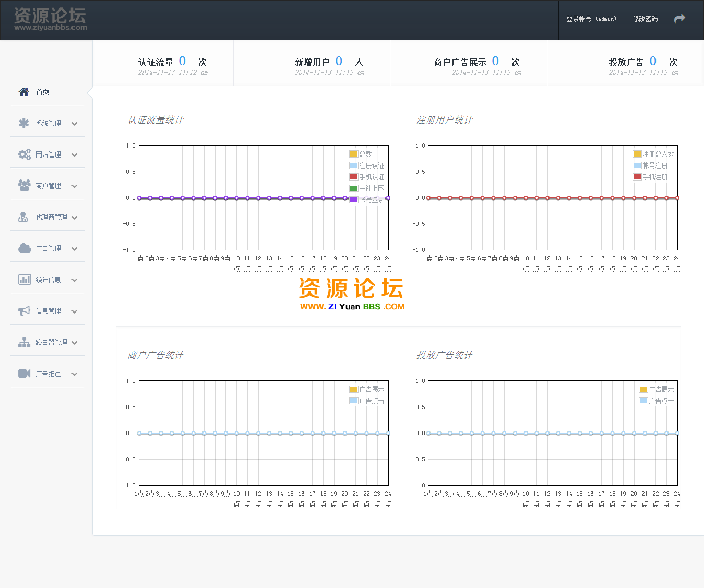Image resolution: width=704 pixels, height=588 pixels.
Task: Click the logout arrow icon in header
Action: coord(679,19)
